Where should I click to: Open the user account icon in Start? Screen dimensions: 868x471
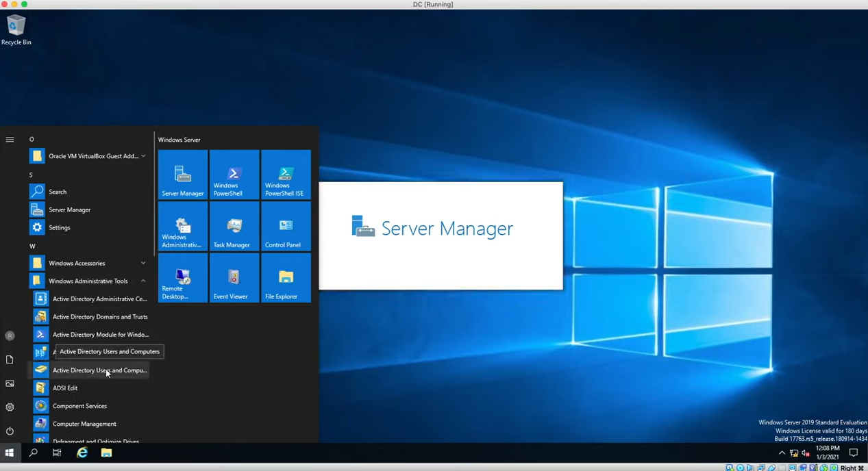click(x=10, y=335)
